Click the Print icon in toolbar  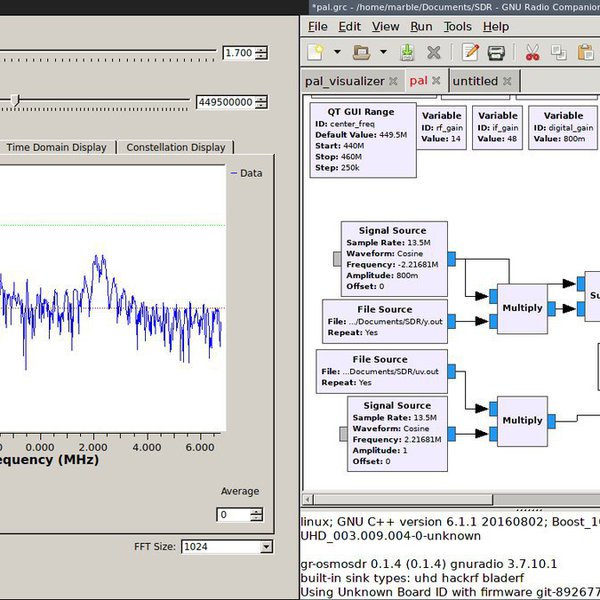coord(495,52)
